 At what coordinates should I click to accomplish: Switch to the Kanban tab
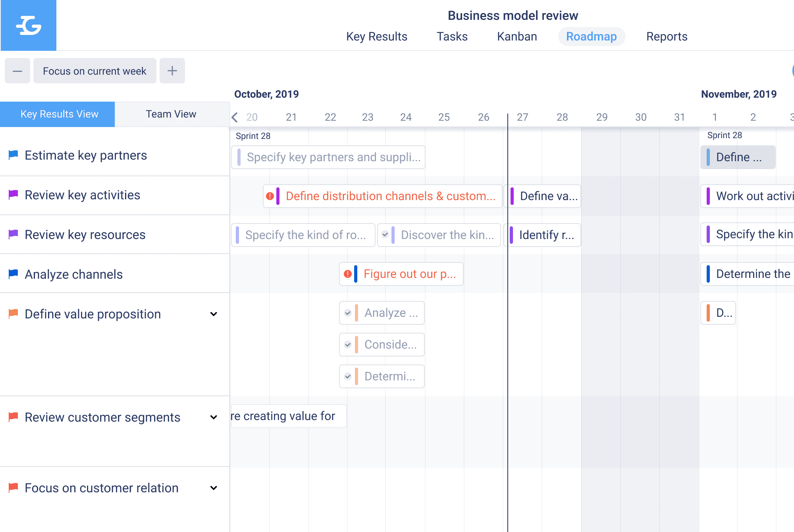point(516,37)
